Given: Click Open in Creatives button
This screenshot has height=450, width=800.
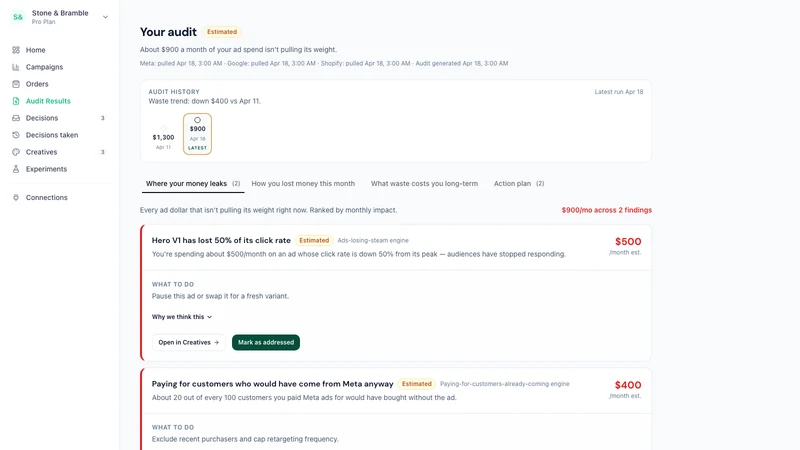Looking at the screenshot, I should pyautogui.click(x=188, y=342).
